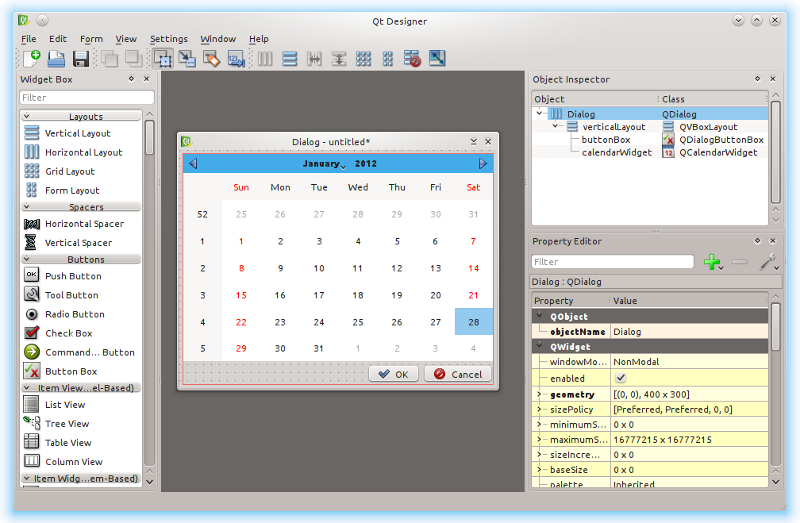Activate Edit Widgets mode in toolbar
The width and height of the screenshot is (800, 523).
click(163, 59)
